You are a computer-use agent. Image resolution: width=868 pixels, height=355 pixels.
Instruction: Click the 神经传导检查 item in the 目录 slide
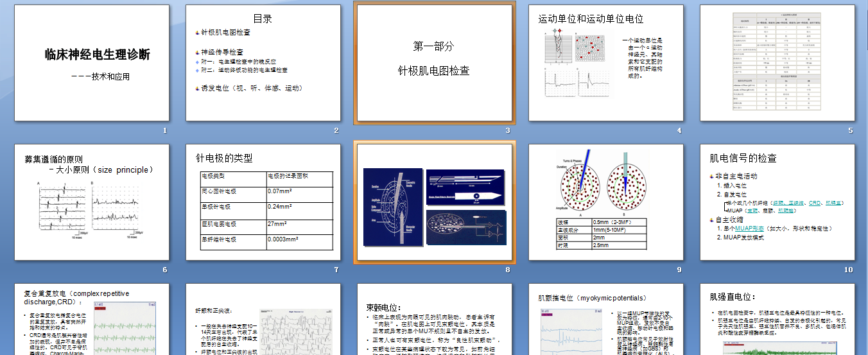(222, 51)
